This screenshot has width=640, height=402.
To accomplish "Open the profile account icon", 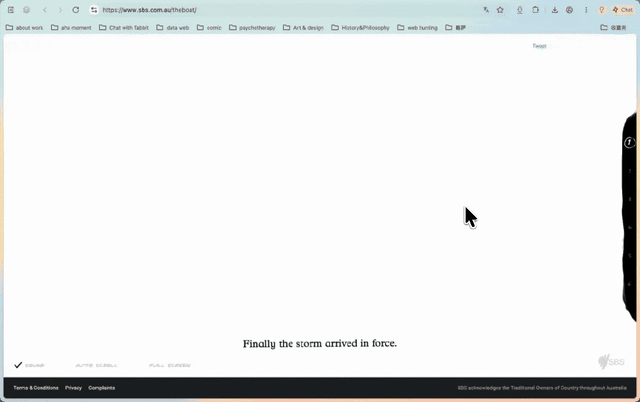I will pos(569,10).
